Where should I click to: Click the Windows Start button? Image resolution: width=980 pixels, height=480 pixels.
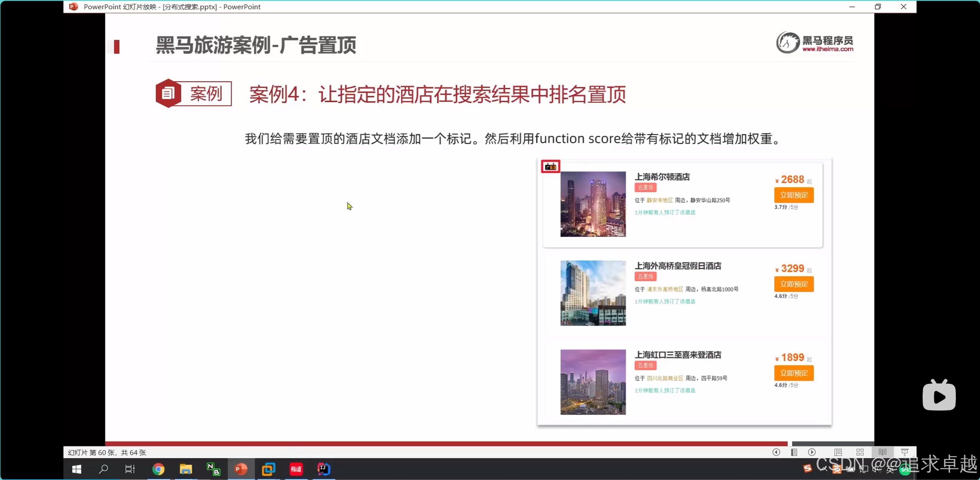point(77,469)
